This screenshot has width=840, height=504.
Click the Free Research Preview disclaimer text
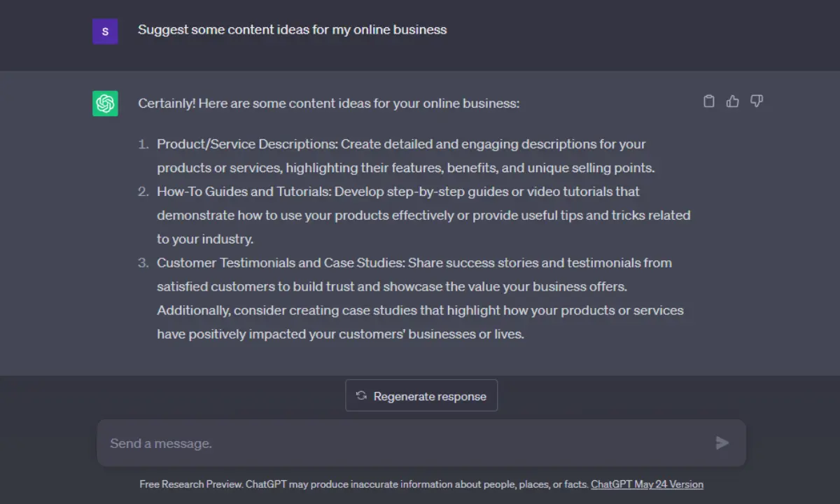364,484
